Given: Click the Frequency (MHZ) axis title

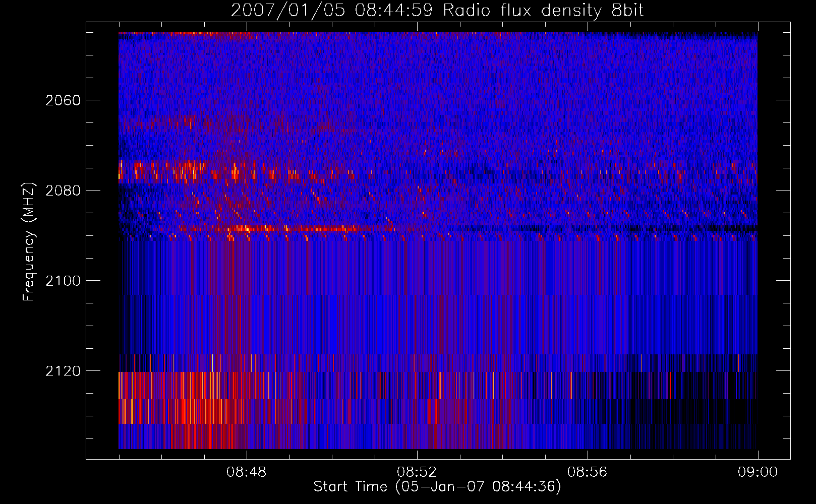Looking at the screenshot, I should tap(29, 242).
